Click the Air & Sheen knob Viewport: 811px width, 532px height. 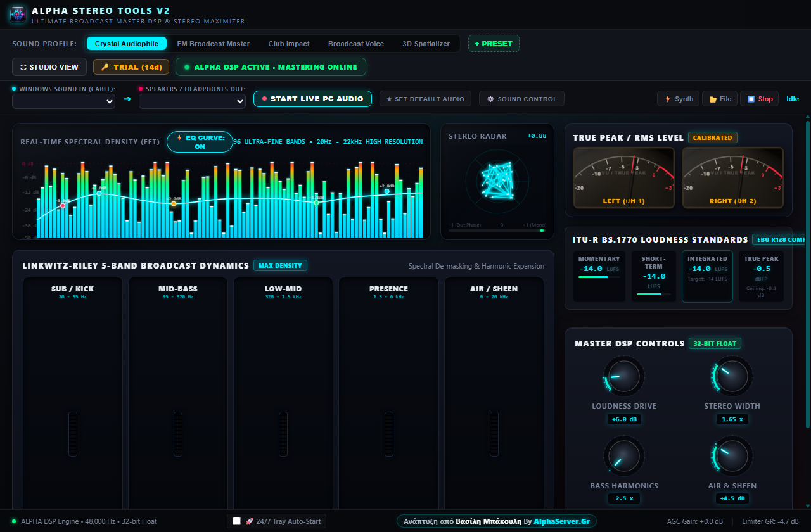click(733, 456)
